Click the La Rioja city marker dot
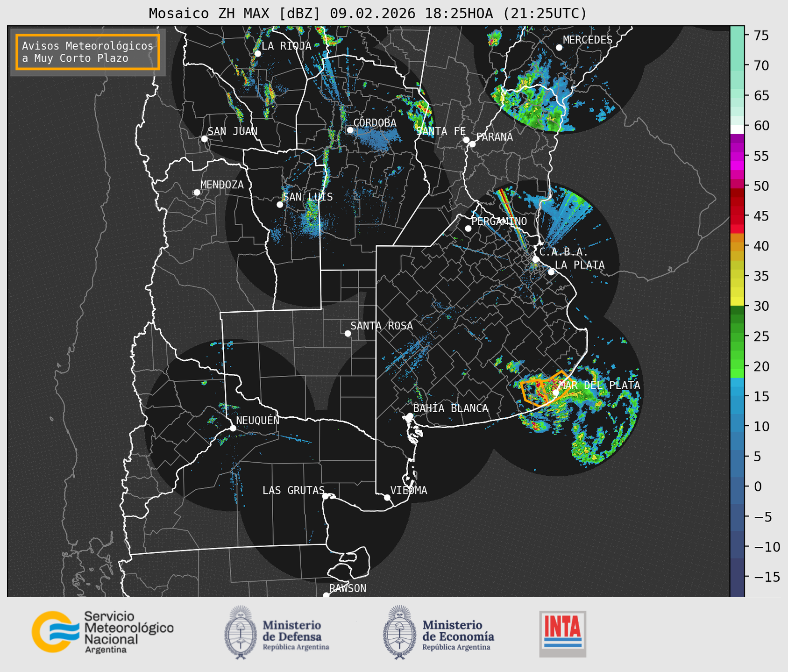This screenshot has width=788, height=672. (257, 54)
